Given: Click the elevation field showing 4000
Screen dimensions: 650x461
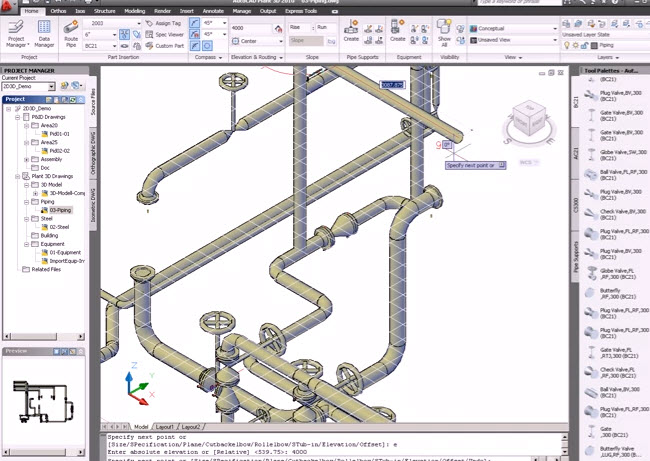Looking at the screenshot, I should pos(251,28).
